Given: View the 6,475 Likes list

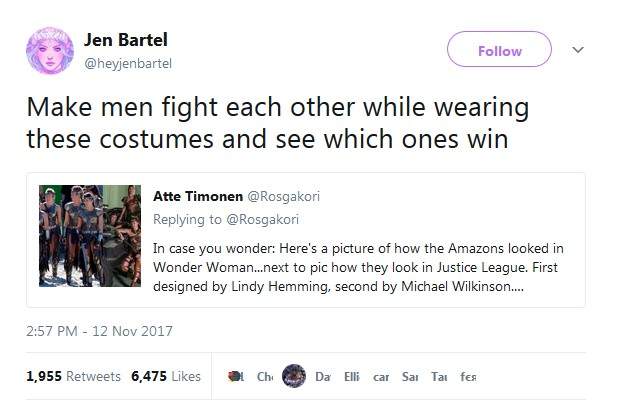Looking at the screenshot, I should 166,376.
